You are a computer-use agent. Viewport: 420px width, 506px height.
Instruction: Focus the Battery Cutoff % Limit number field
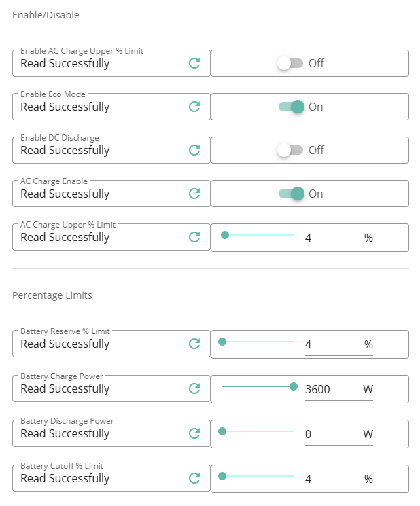(339, 480)
